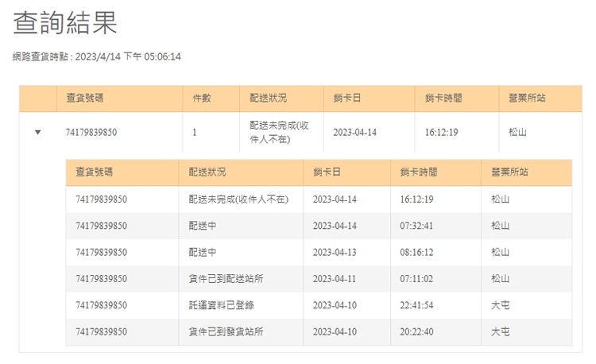
Task: Click the outer 銷卡日 column header
Action: (x=347, y=98)
